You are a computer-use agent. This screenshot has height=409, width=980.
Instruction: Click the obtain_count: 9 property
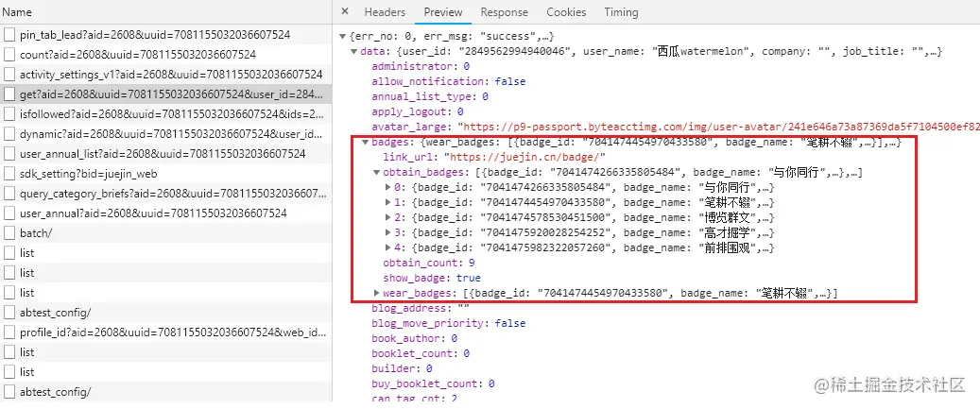[429, 263]
